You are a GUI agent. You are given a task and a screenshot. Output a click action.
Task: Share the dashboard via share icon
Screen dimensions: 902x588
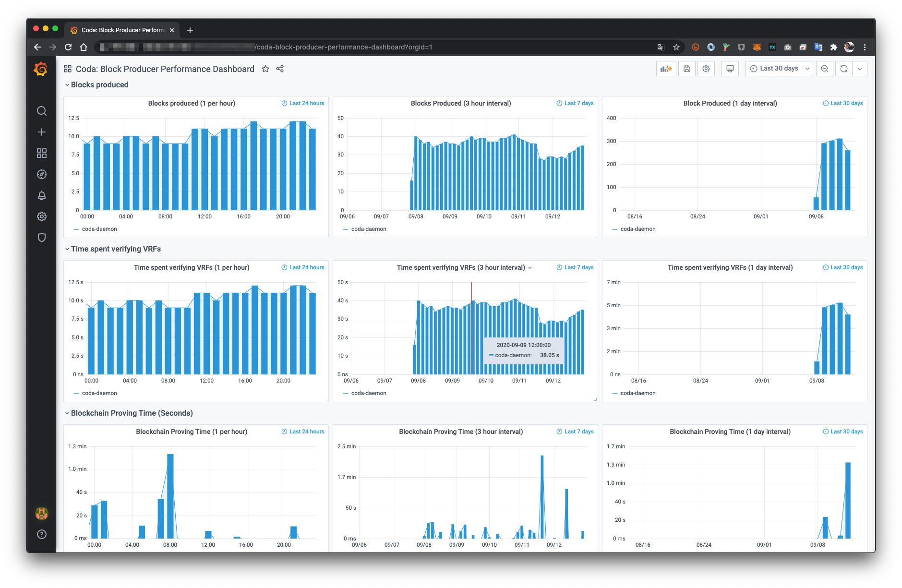280,69
